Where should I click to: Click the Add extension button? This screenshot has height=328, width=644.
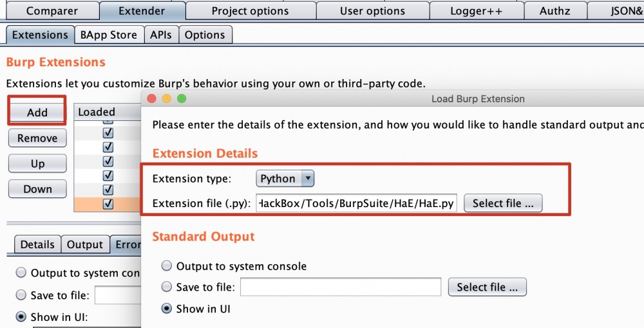click(37, 112)
